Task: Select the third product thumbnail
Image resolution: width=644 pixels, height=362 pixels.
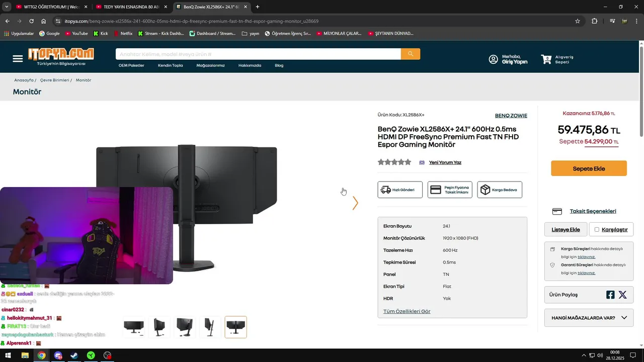Action: point(185,327)
